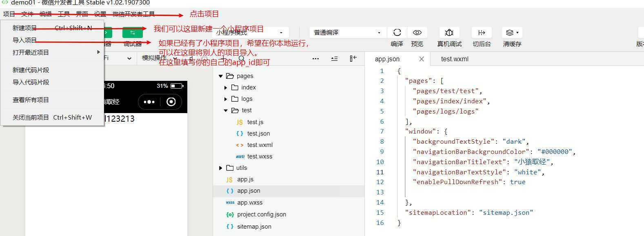Click the three-dot more icon in file panel
644x236 pixels.
(315, 58)
